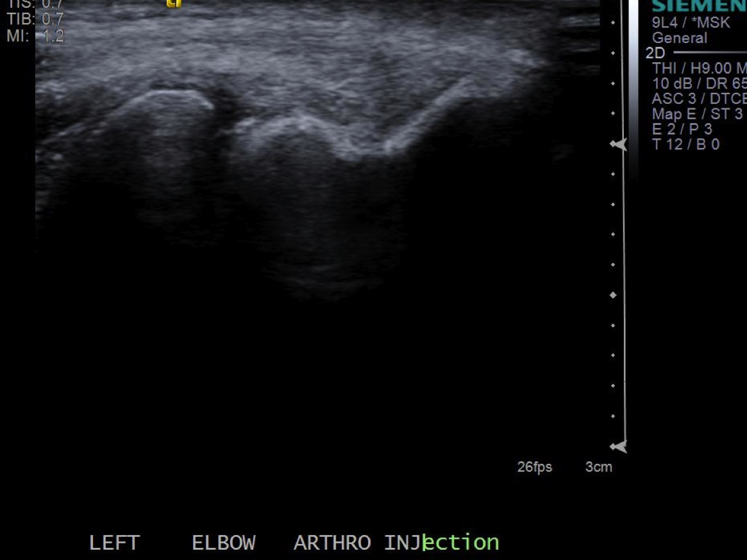Click the yellow probe orientation marker
Screen dimensions: 747x560
click(173, 3)
